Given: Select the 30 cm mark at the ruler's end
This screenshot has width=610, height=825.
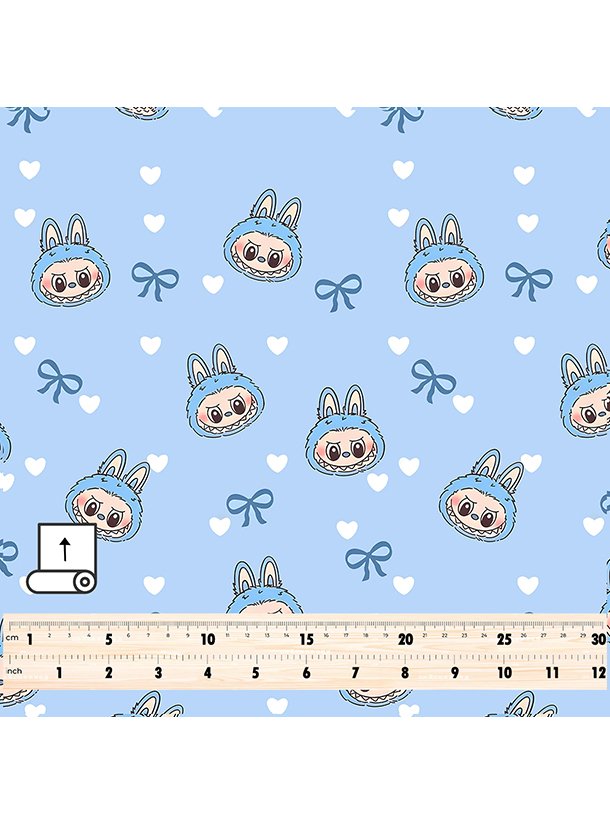Looking at the screenshot, I should click(598, 639).
